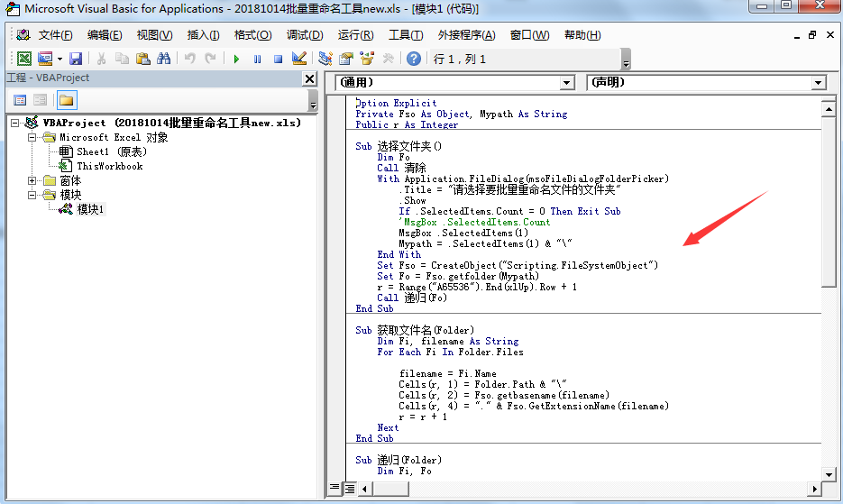843x504 pixels.
Task: Open the Toolbox wrench icon
Action: tap(388, 59)
